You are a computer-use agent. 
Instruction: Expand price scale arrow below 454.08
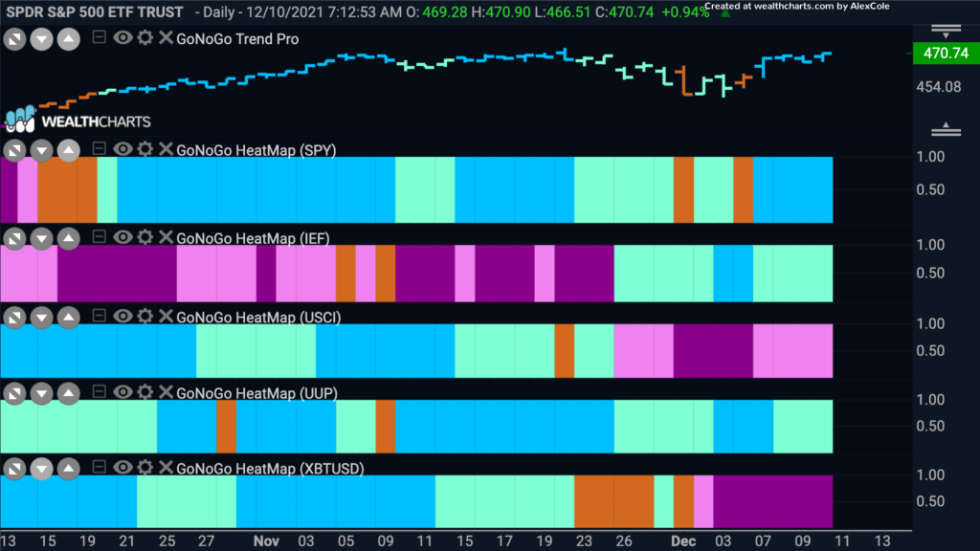[x=946, y=129]
